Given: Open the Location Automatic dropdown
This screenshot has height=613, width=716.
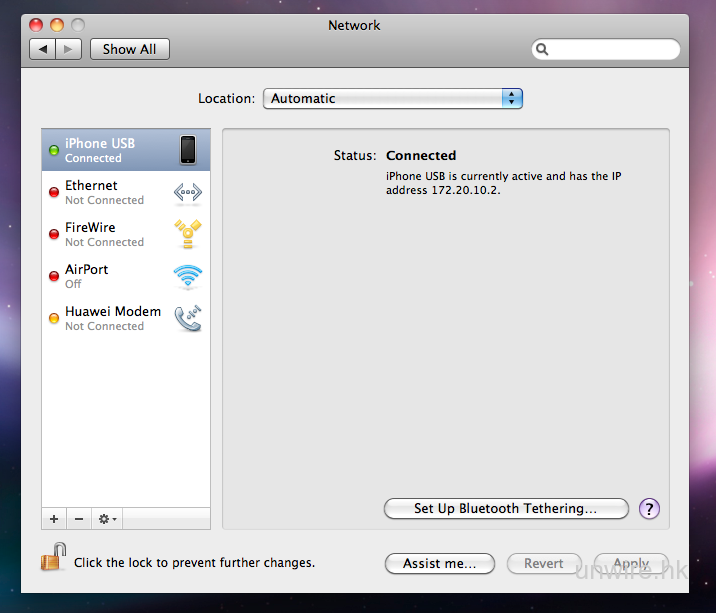Looking at the screenshot, I should 392,98.
